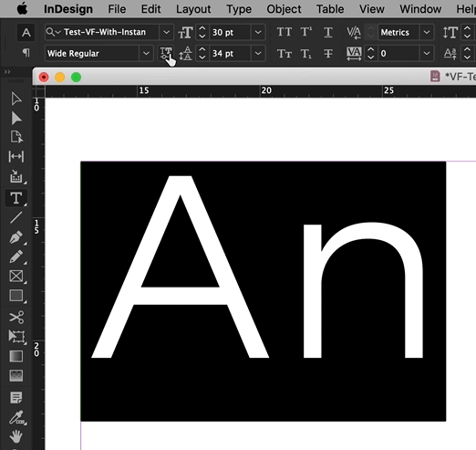Switch to Character Formatting Controls
This screenshot has height=450, width=476.
coord(26,32)
